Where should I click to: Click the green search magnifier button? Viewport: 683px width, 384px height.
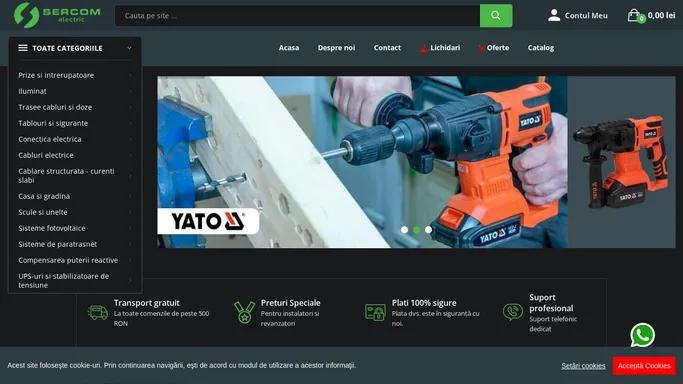click(496, 16)
